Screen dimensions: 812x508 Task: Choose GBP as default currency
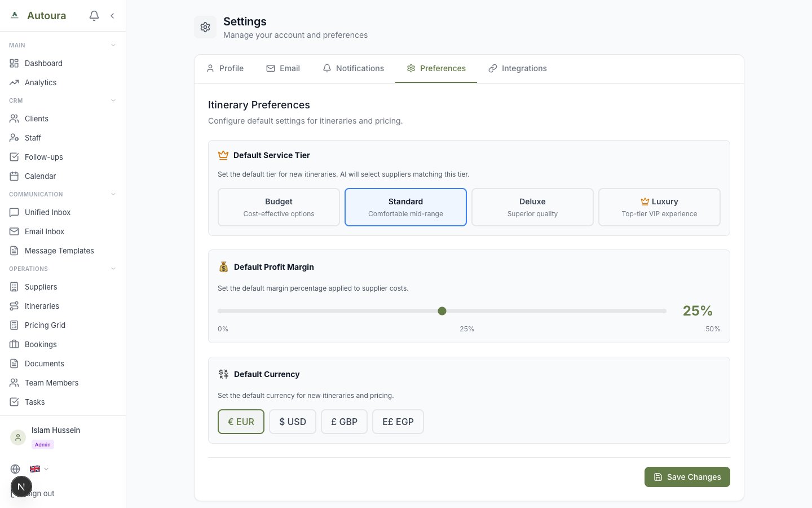click(x=344, y=422)
